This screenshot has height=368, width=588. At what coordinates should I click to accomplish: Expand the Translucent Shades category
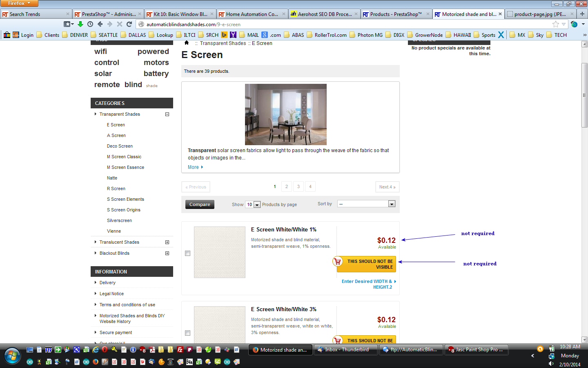tap(167, 242)
